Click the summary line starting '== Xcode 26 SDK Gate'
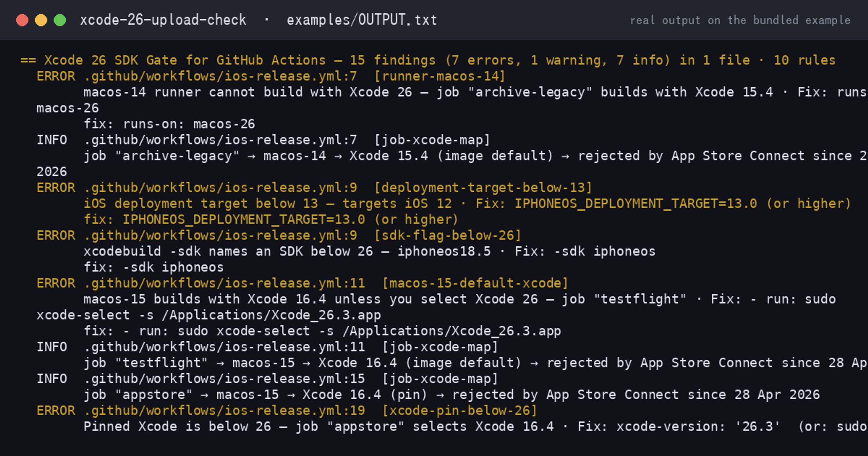 pyautogui.click(x=428, y=60)
